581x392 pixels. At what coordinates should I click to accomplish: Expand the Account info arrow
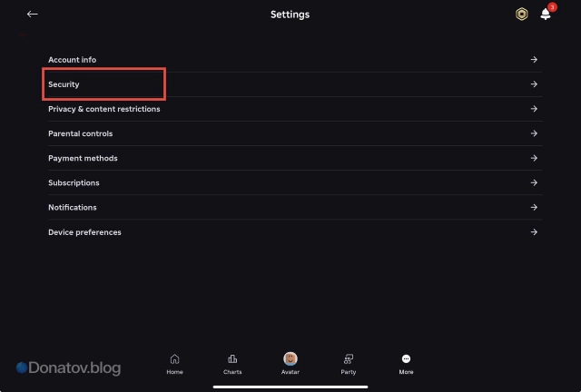pos(534,60)
